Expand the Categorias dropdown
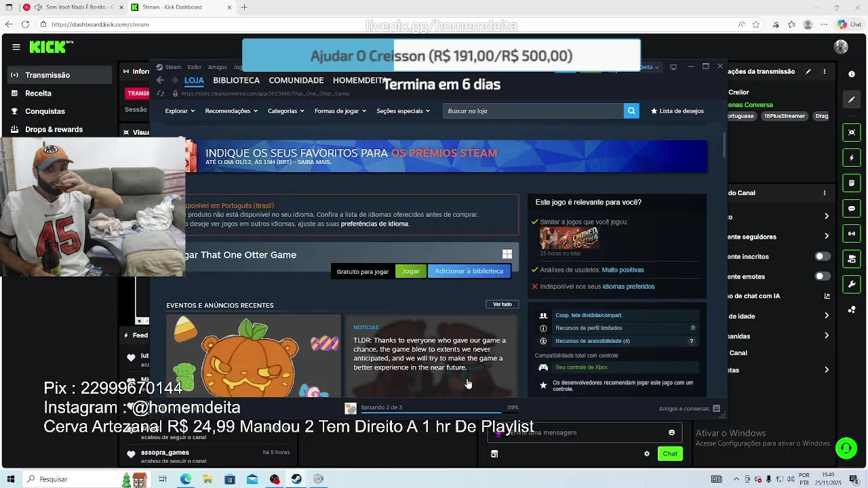Screen dimensions: 868x488 [x=286, y=110]
